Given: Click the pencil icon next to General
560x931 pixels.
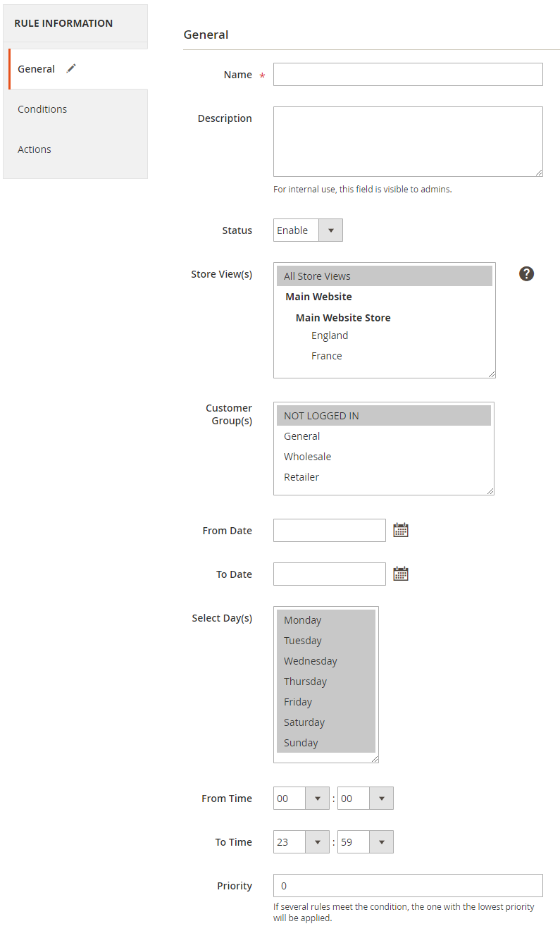Looking at the screenshot, I should point(71,68).
